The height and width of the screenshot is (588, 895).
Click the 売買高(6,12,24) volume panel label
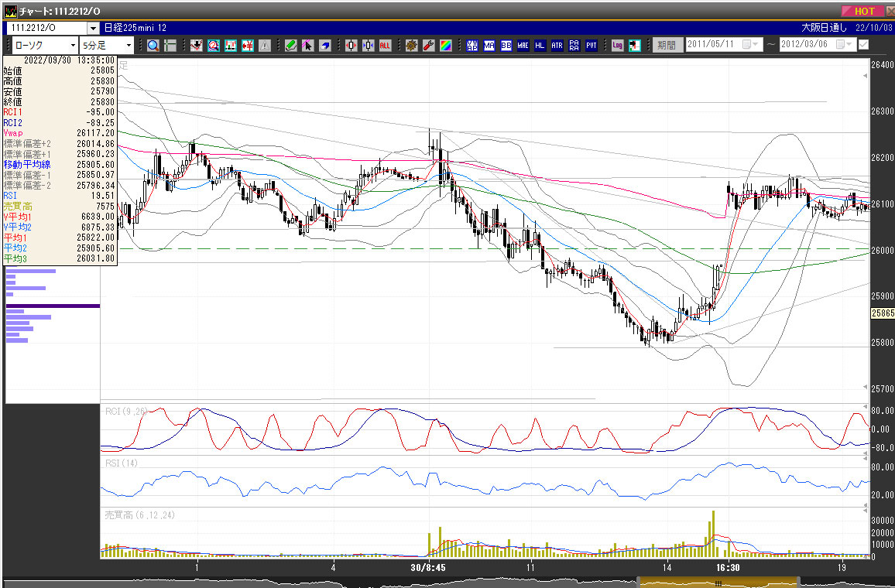(140, 515)
